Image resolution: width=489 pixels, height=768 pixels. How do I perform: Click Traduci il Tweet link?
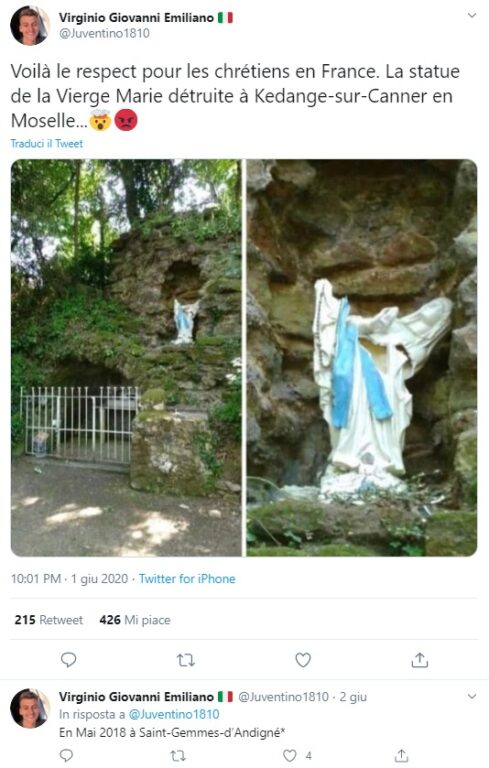47,144
